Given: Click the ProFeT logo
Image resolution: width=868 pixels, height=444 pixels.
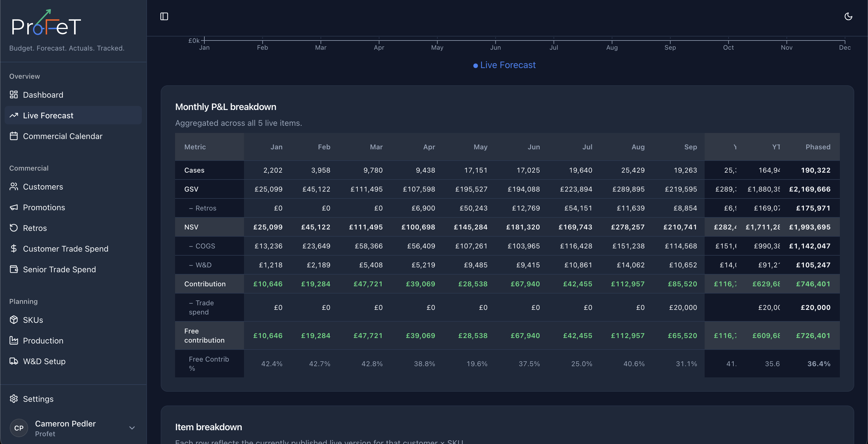Looking at the screenshot, I should click(x=46, y=22).
